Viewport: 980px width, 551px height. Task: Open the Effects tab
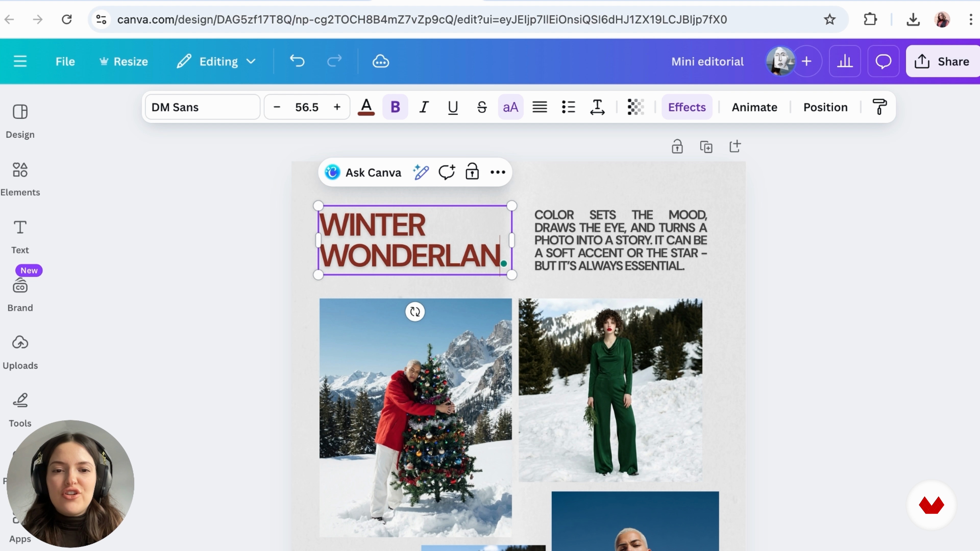pos(687,107)
